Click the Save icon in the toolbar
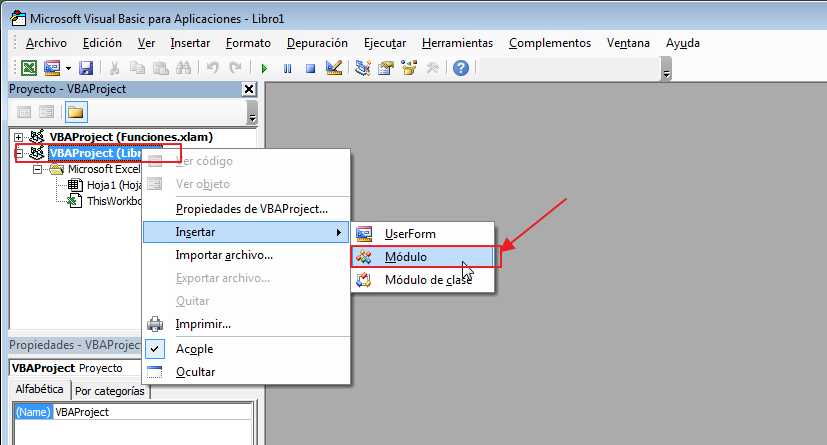Image resolution: width=827 pixels, height=445 pixels. pyautogui.click(x=86, y=68)
